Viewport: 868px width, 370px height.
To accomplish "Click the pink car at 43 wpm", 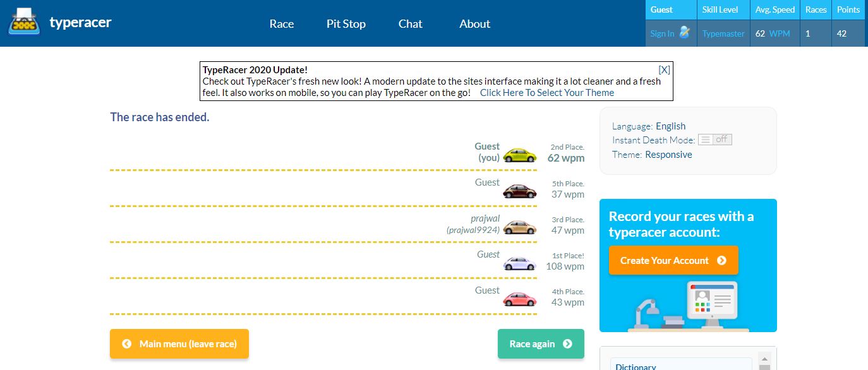I will (520, 299).
